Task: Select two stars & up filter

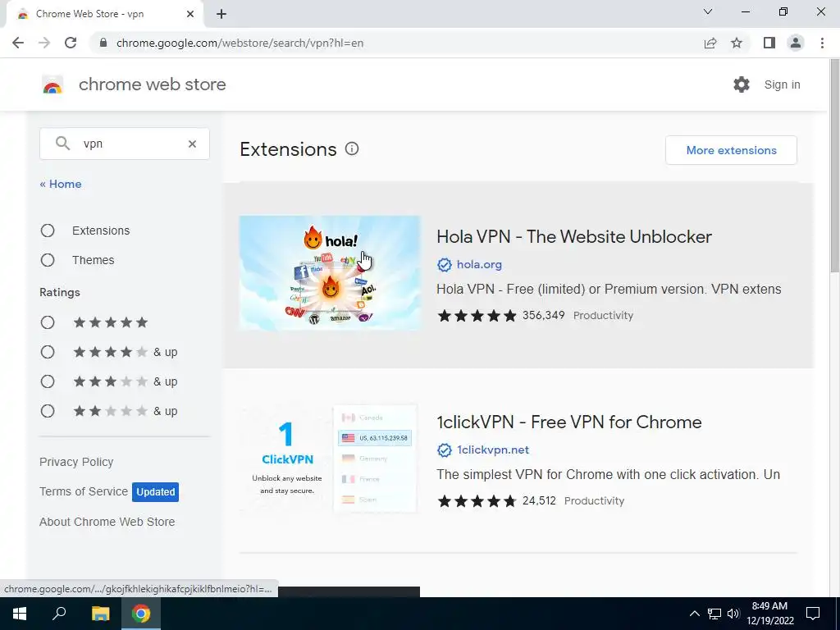Action: tap(48, 411)
